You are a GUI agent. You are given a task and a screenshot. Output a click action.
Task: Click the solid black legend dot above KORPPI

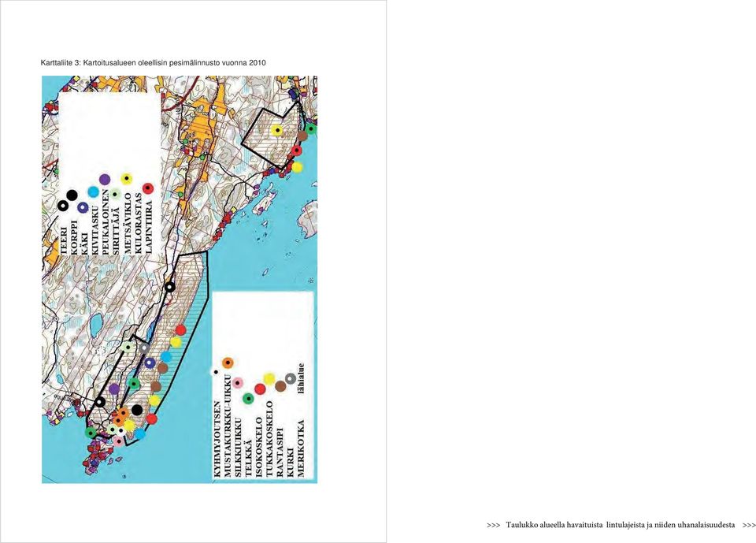click(x=72, y=195)
